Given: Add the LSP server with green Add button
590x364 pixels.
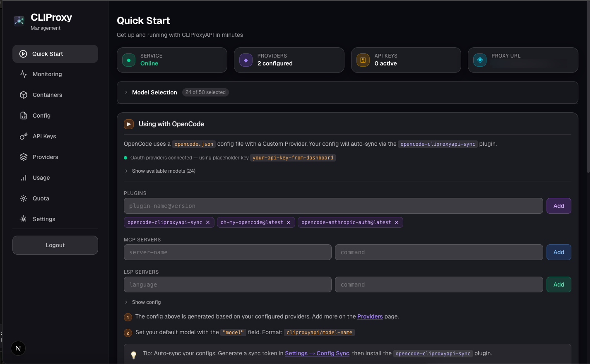Looking at the screenshot, I should [x=559, y=284].
